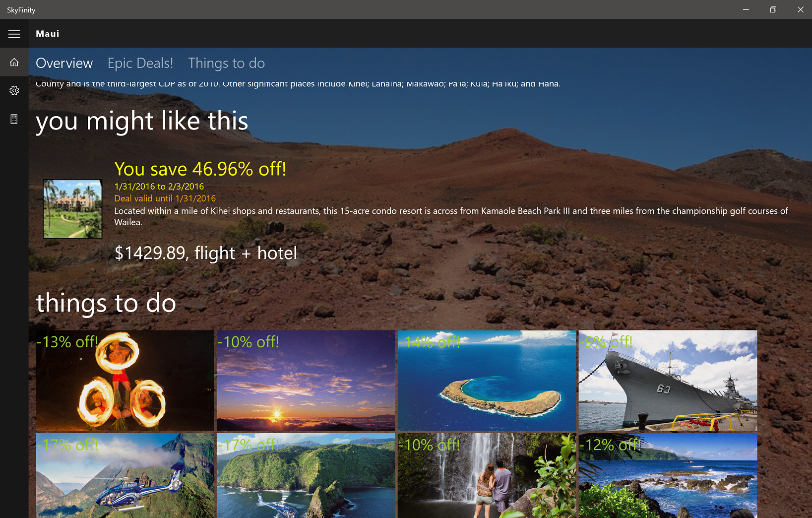Open the rocky shoreline -12% off tile
Image resolution: width=812 pixels, height=518 pixels.
pos(668,476)
